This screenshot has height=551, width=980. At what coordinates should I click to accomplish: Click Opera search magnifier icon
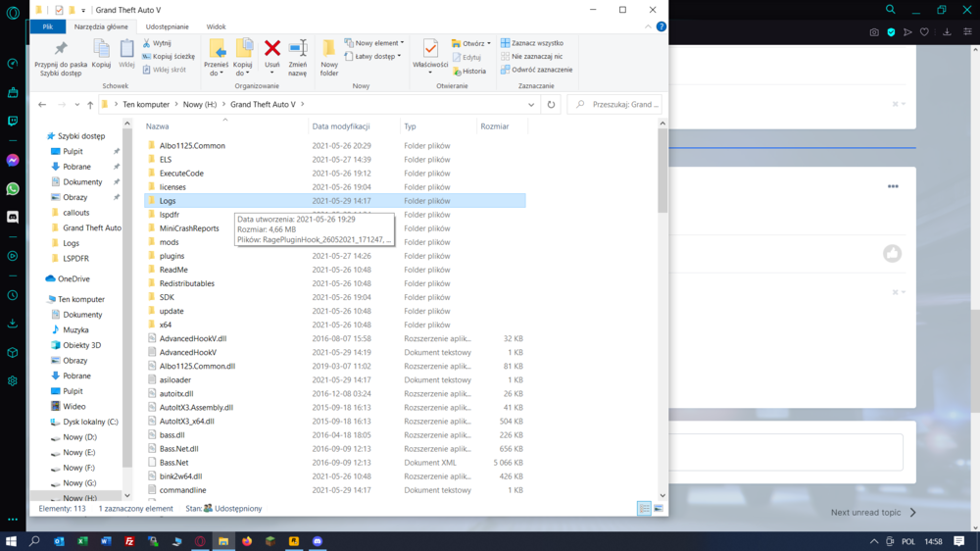[x=890, y=10]
